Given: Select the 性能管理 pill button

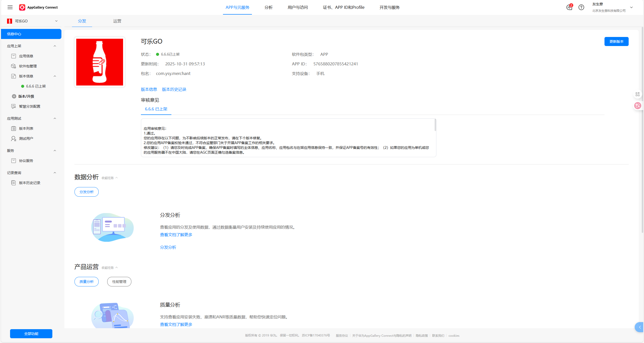Looking at the screenshot, I should (119, 282).
